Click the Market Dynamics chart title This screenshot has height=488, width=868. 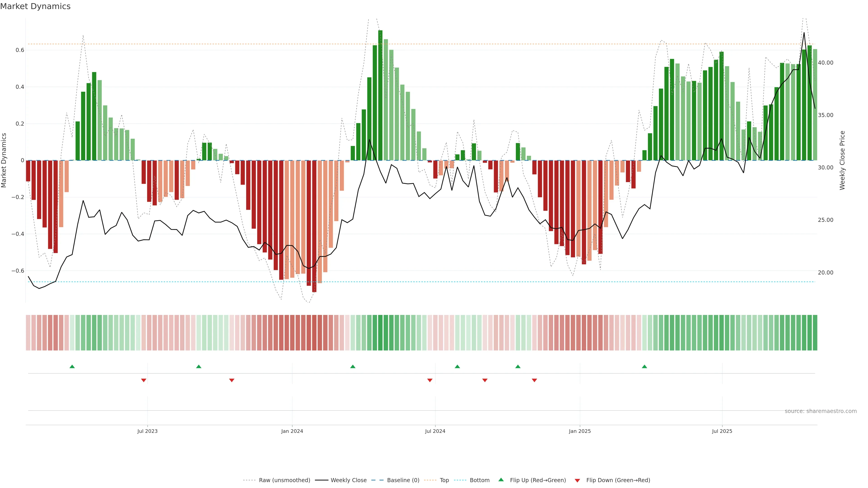click(x=35, y=6)
